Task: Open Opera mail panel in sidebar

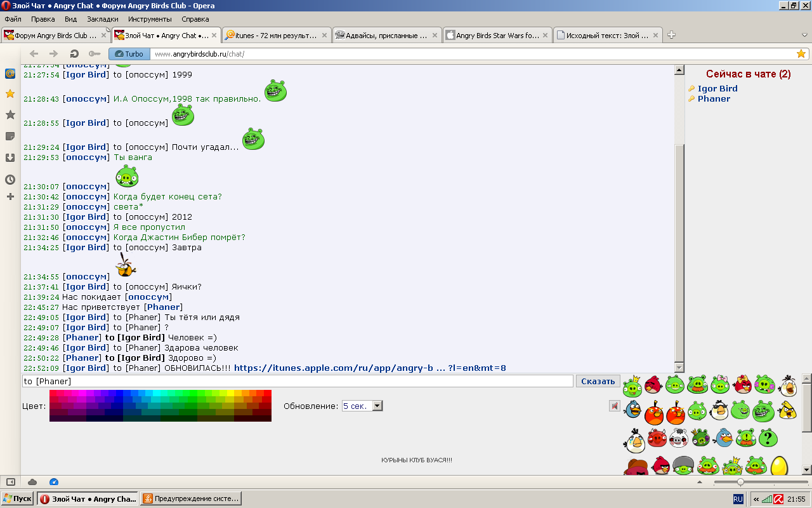Action: point(10,74)
